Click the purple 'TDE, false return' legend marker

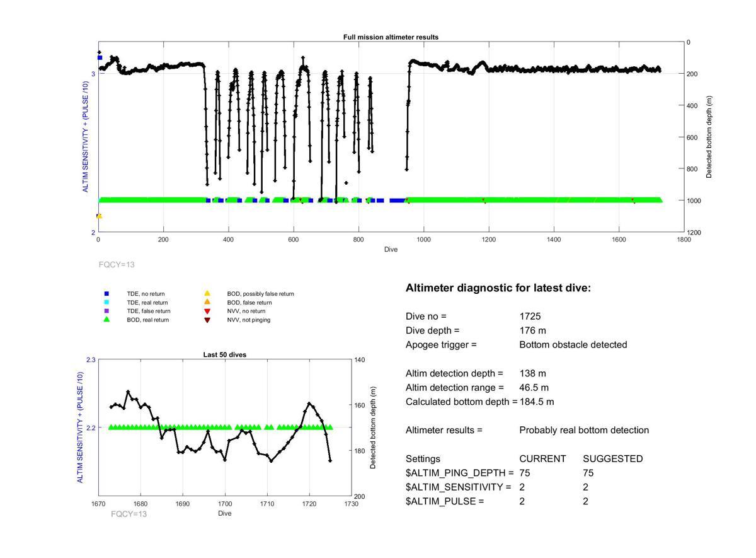[106, 311]
